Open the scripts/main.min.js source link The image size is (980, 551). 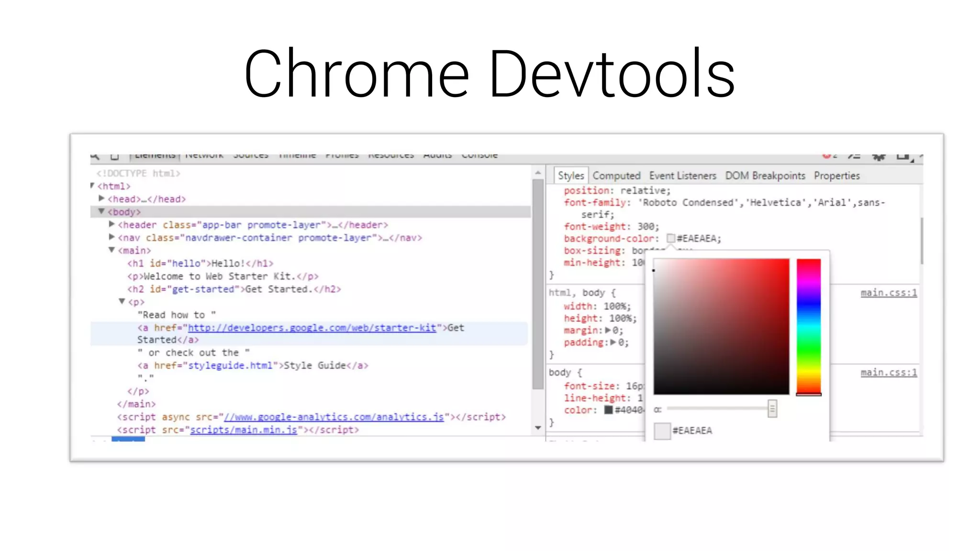pyautogui.click(x=244, y=430)
